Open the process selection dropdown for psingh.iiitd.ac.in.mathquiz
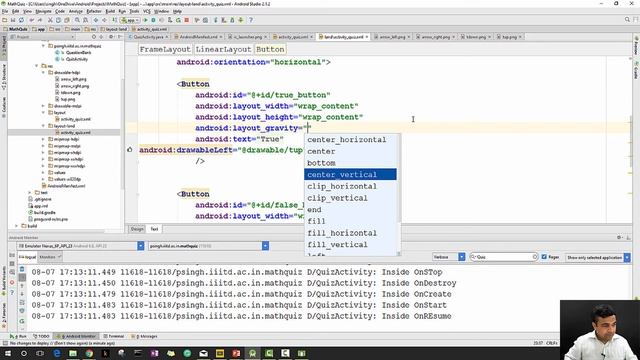This screenshot has height=360, width=640. point(265,246)
